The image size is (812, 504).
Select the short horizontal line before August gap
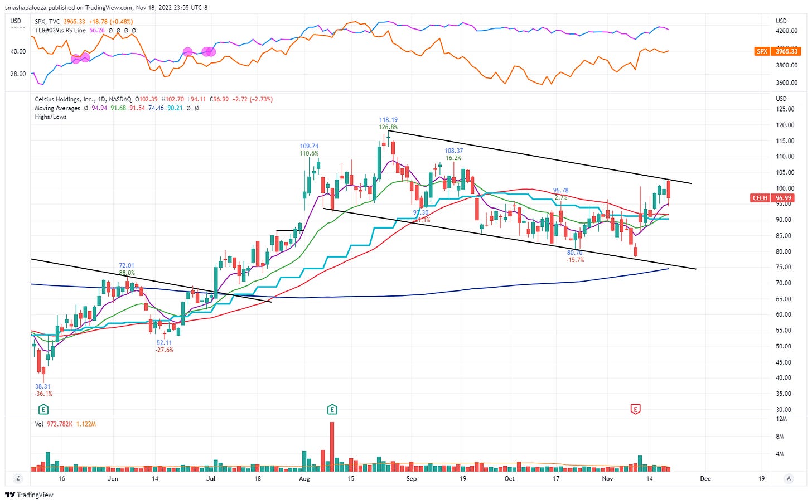click(290, 230)
